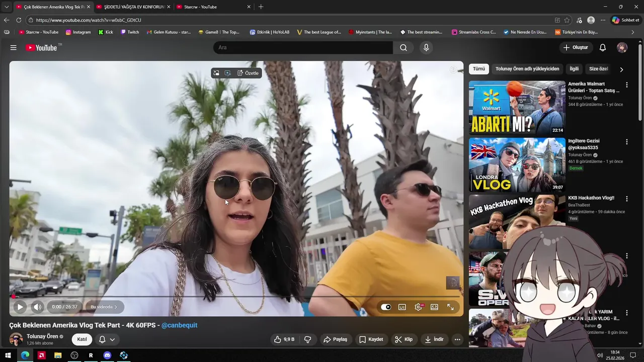Screen dimensions: 644x362
Task: Open Kick bookmark
Action: pos(106,32)
